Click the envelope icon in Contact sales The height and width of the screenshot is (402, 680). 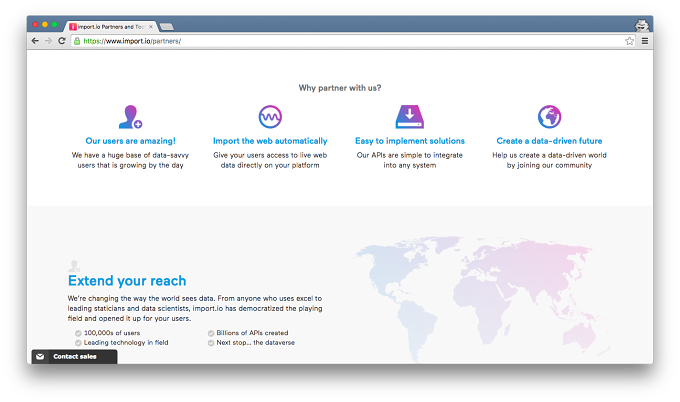coord(40,356)
